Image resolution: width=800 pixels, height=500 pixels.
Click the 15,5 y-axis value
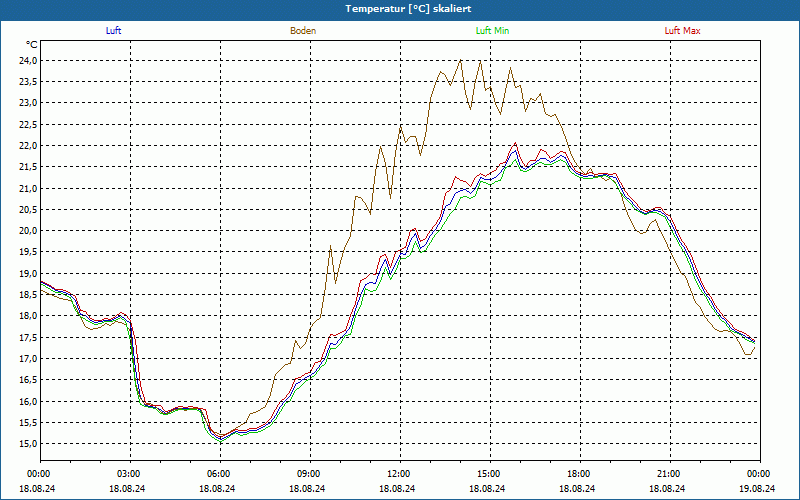(x=28, y=422)
